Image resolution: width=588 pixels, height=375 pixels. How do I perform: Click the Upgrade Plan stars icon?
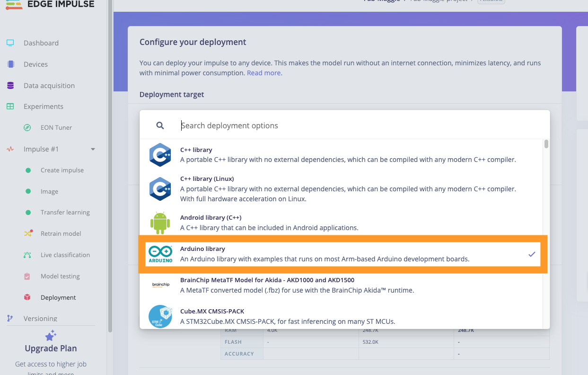(x=51, y=335)
